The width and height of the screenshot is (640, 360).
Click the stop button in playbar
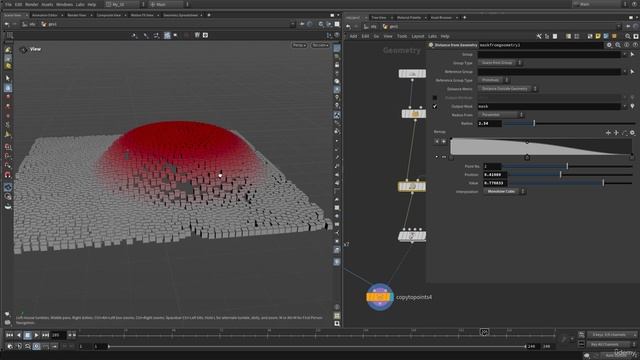pyautogui.click(x=27, y=335)
